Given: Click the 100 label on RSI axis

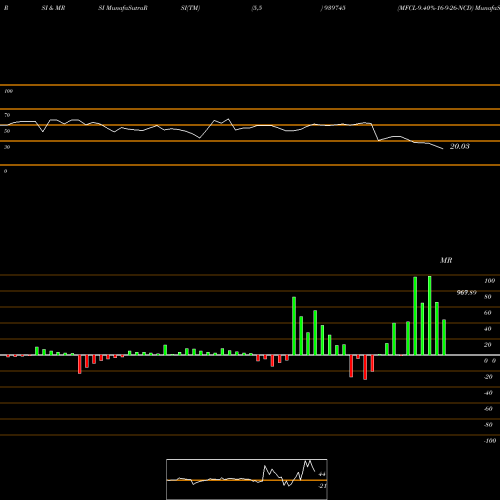Looking at the screenshot, I should pyautogui.click(x=8, y=91).
